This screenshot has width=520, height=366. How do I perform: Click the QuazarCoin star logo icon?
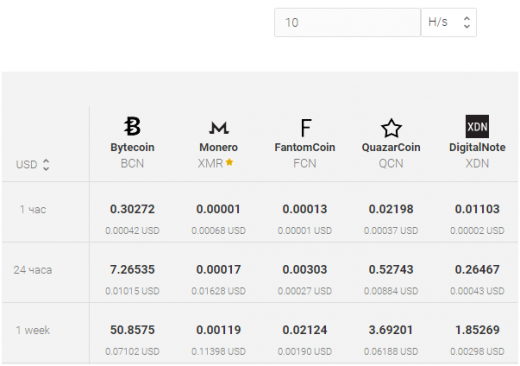(x=391, y=128)
